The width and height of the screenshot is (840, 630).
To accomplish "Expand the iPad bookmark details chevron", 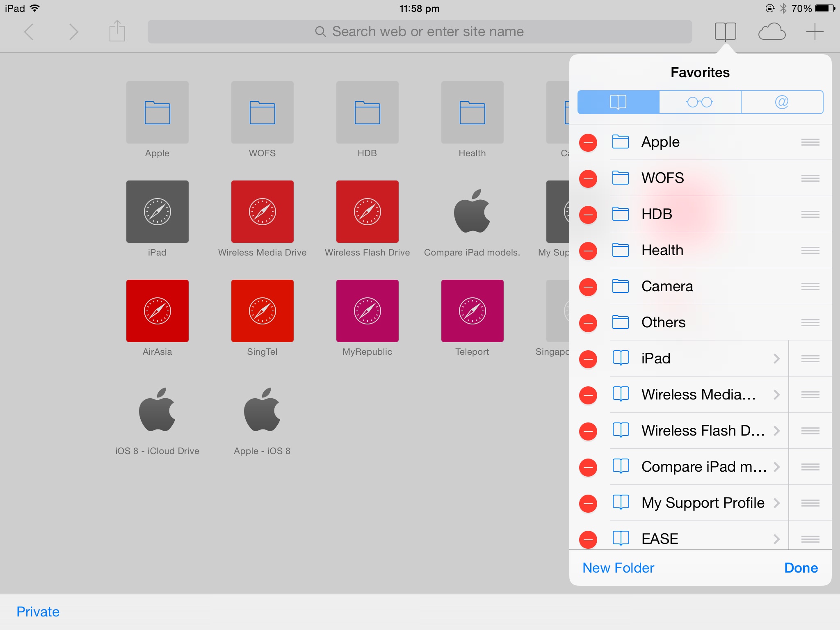I will (x=777, y=358).
